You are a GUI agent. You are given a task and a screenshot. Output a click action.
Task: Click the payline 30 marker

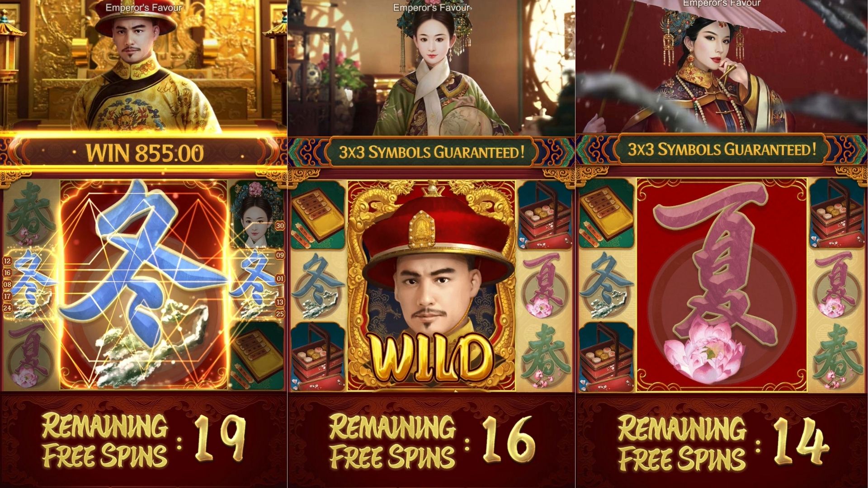280,225
